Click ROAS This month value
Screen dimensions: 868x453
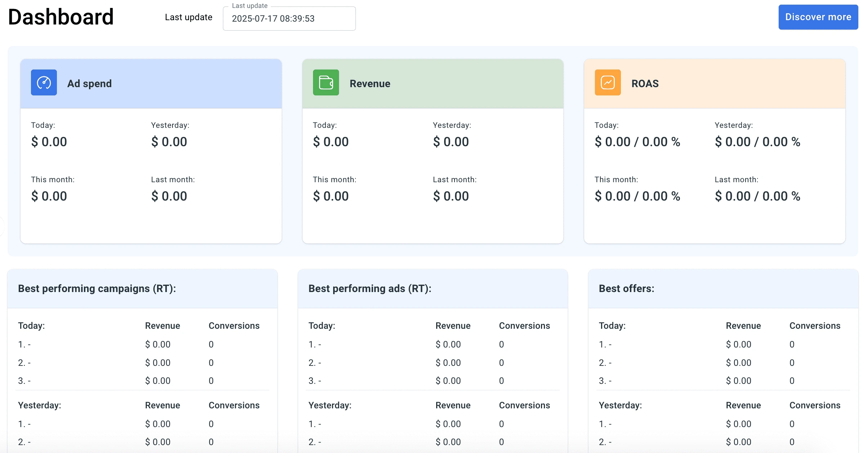(x=637, y=196)
